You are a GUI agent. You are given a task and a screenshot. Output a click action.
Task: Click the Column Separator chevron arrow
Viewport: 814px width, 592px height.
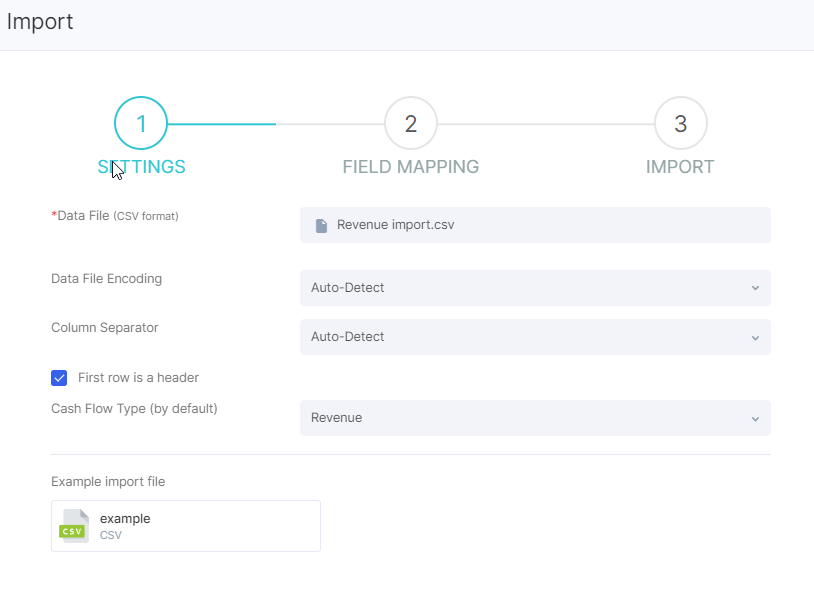755,338
